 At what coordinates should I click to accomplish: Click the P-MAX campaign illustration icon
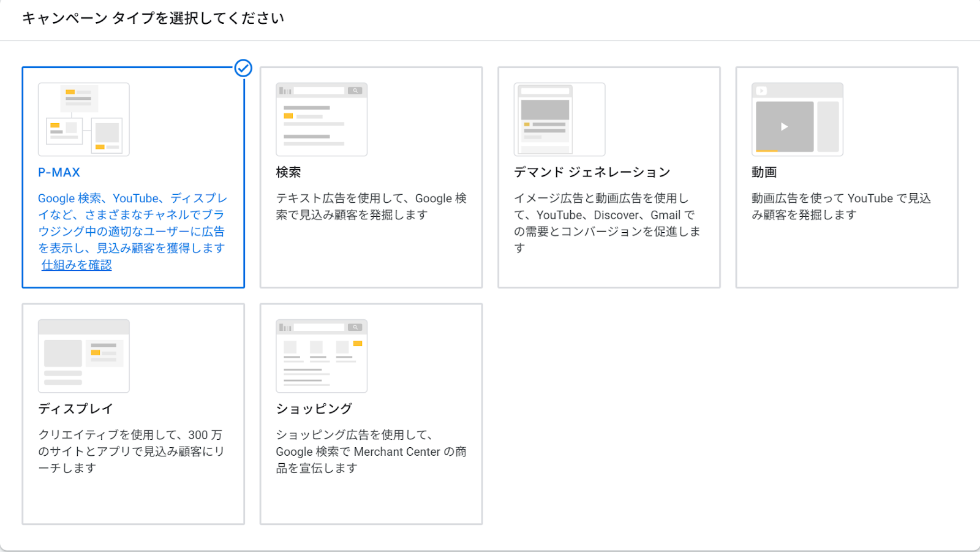pos(84,119)
